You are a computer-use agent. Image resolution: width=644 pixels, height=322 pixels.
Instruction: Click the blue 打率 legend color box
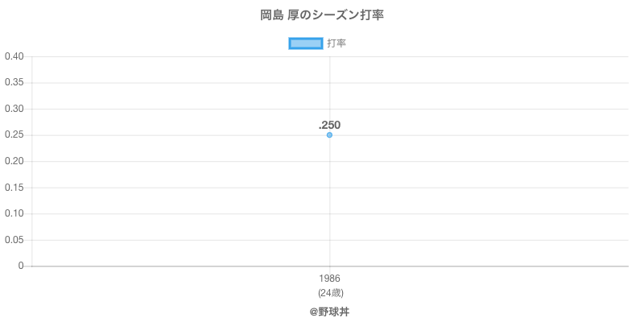pos(305,43)
